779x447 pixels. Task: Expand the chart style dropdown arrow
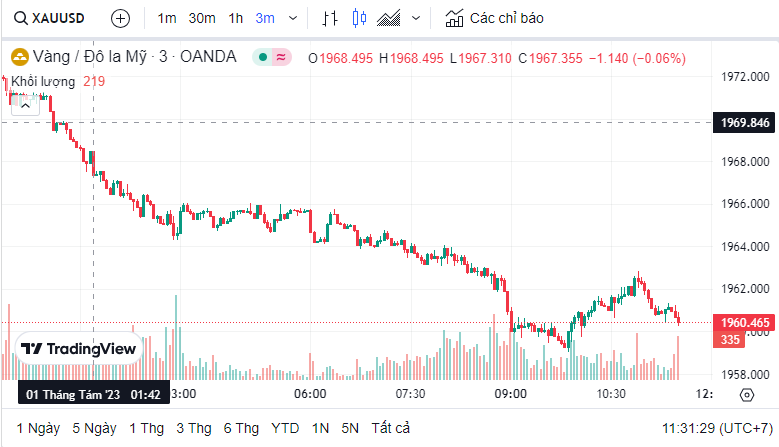point(416,18)
